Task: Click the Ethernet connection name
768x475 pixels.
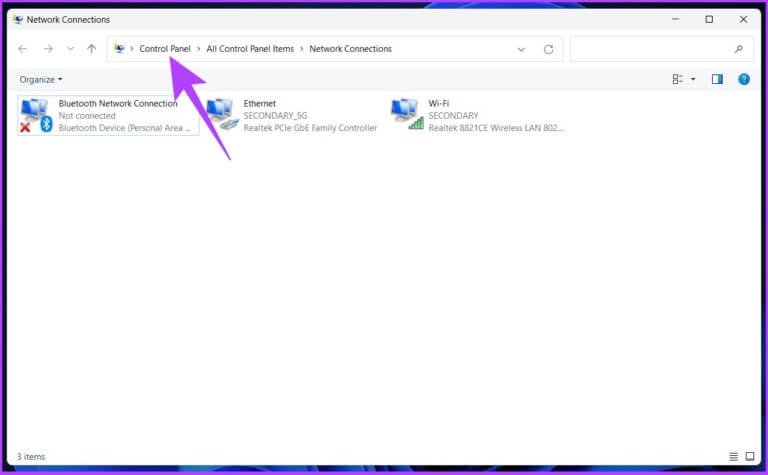Action: 260,103
